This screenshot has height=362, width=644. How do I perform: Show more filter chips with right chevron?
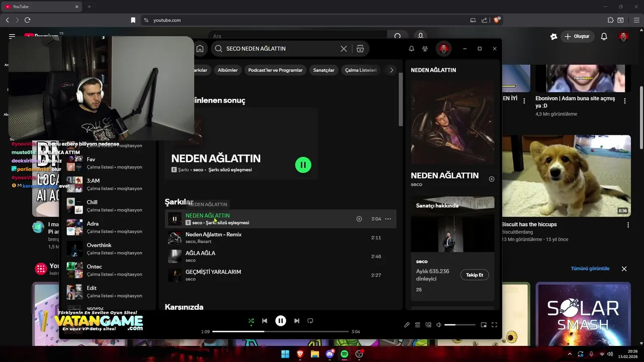point(391,70)
